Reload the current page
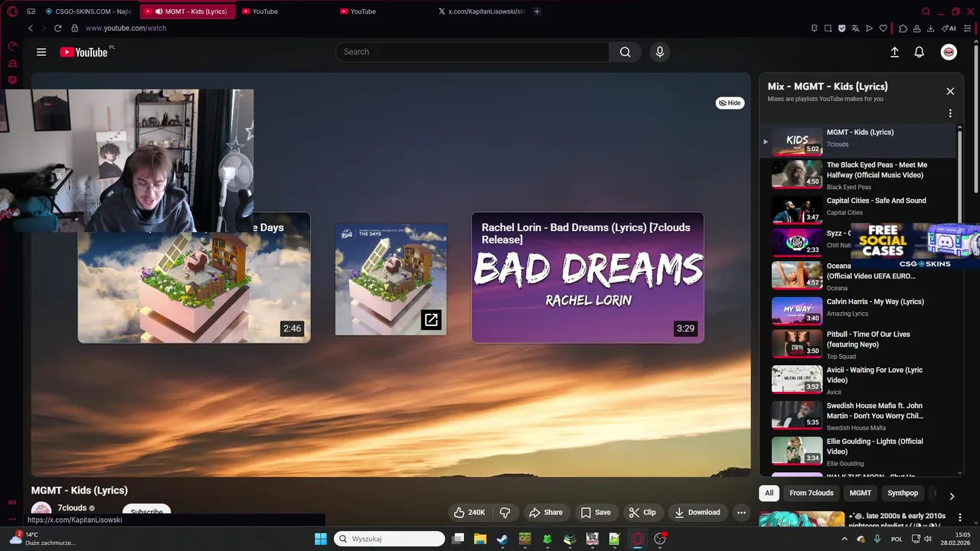This screenshot has width=980, height=551. click(x=57, y=28)
